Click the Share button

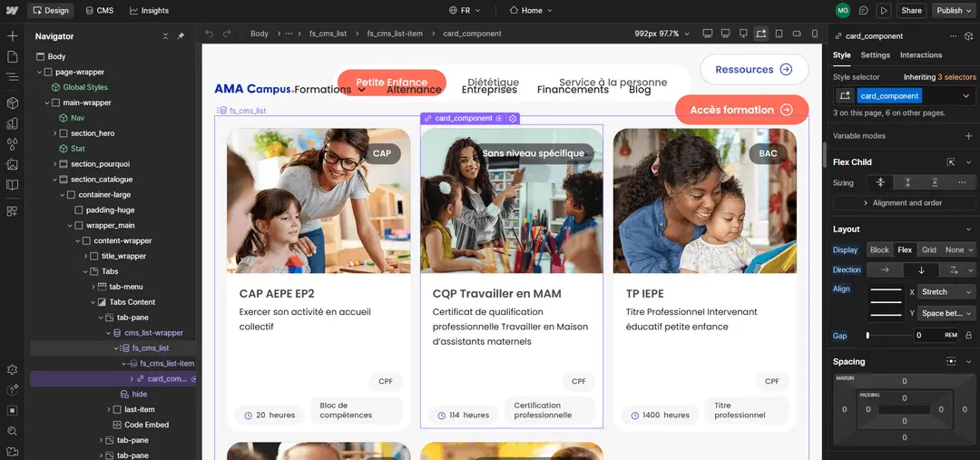(x=911, y=11)
